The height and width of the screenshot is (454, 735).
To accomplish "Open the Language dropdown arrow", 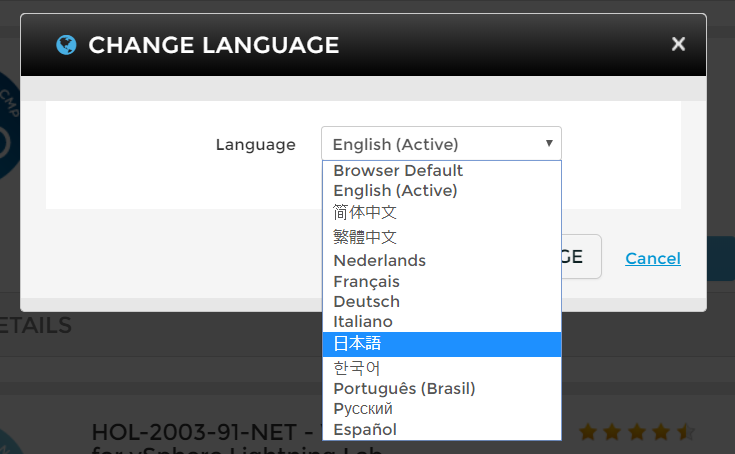I will 549,143.
